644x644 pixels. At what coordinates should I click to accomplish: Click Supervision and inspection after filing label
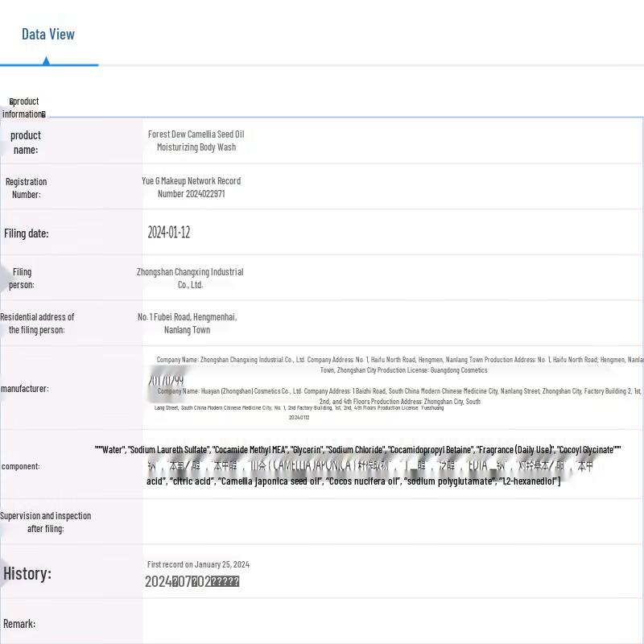coord(45,522)
